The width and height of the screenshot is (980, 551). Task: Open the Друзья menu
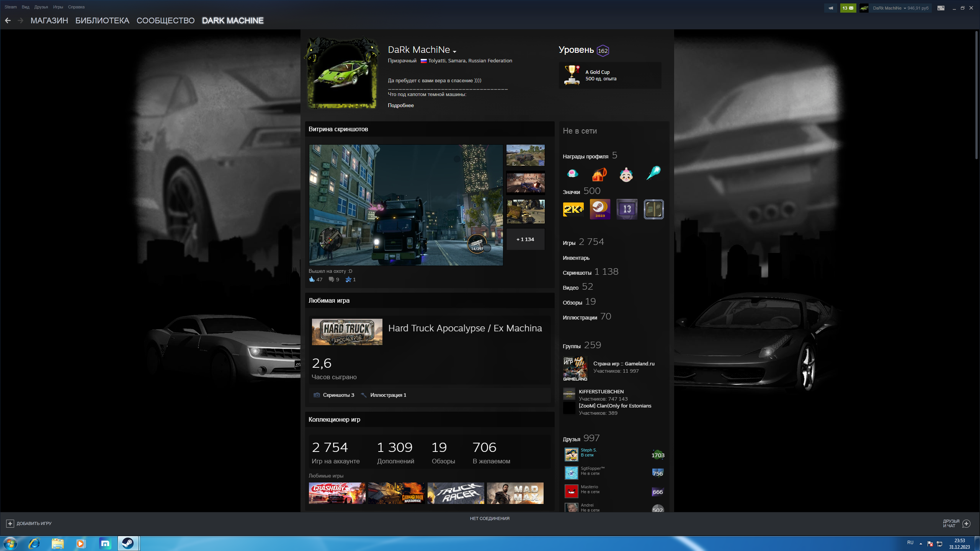click(x=41, y=7)
